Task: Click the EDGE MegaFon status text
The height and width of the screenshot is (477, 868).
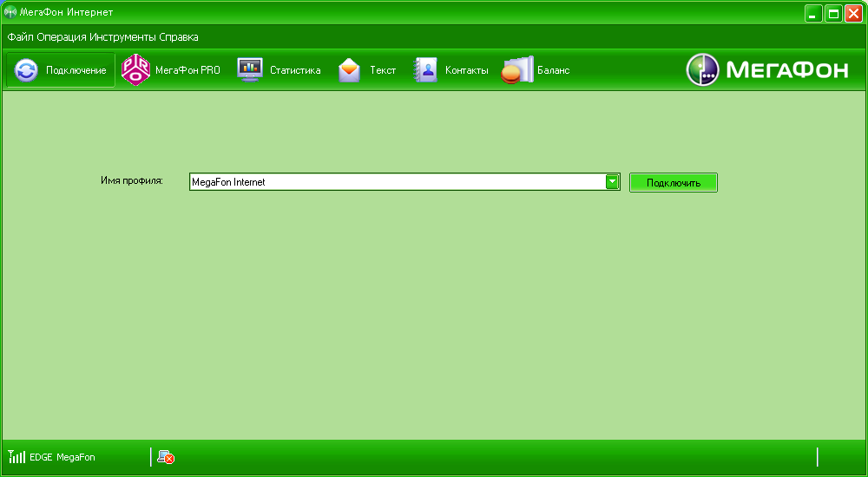Action: pyautogui.click(x=62, y=457)
